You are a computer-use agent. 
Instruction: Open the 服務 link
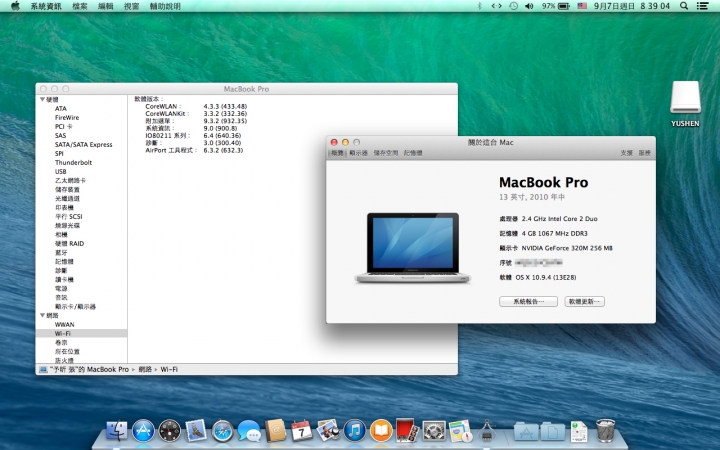point(644,153)
